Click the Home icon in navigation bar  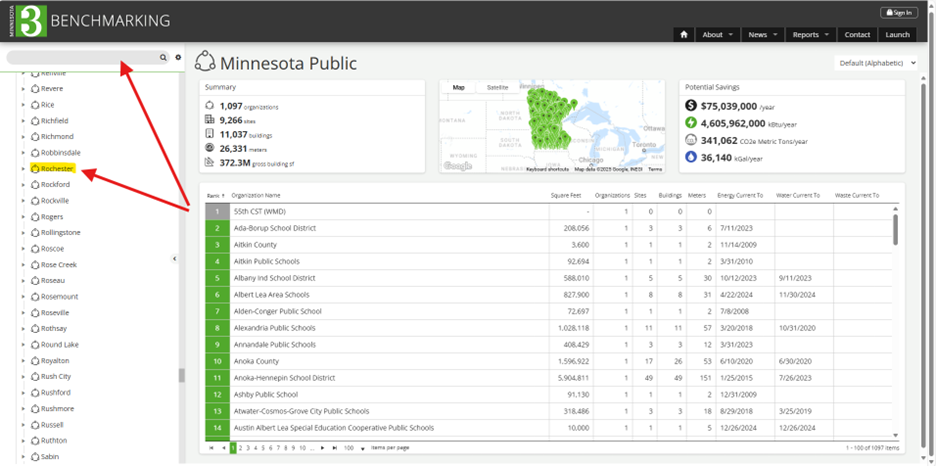coord(684,34)
